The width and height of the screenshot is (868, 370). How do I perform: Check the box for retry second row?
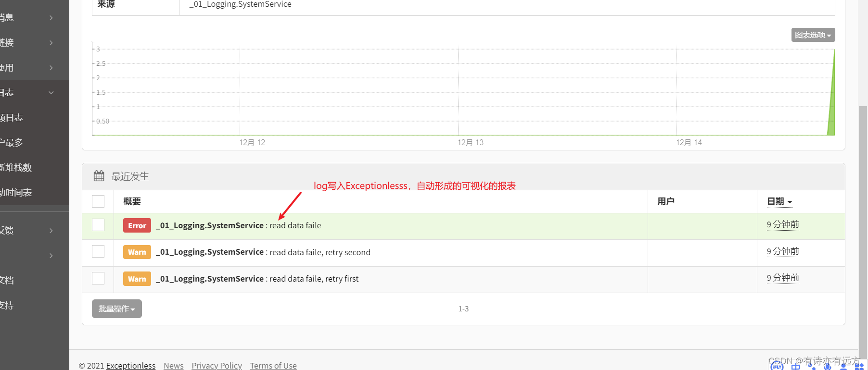pyautogui.click(x=98, y=251)
